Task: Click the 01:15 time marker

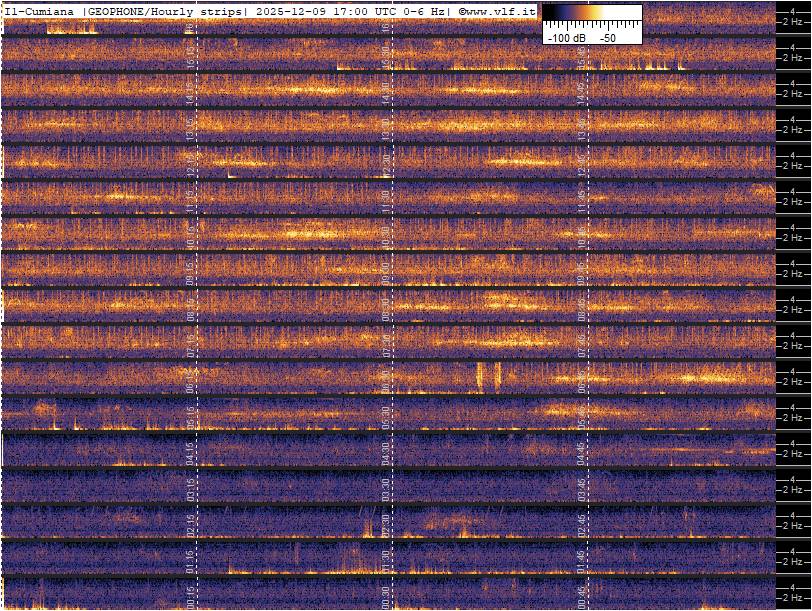Action: pos(192,559)
